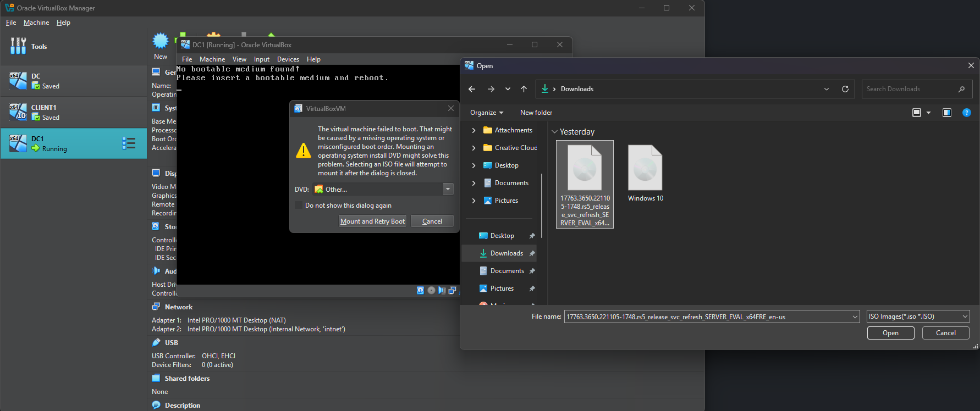Open the File name history dropdown arrow
The height and width of the screenshot is (411, 980).
855,316
